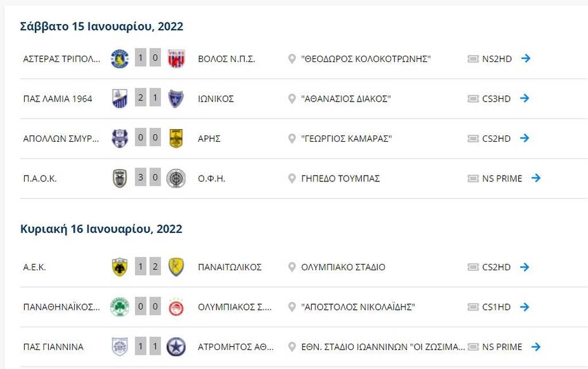The height and width of the screenshot is (369, 588).
Task: Expand details for the ΠΑΣ ΛΑΜΙΑ 1964 match
Action: [x=524, y=99]
